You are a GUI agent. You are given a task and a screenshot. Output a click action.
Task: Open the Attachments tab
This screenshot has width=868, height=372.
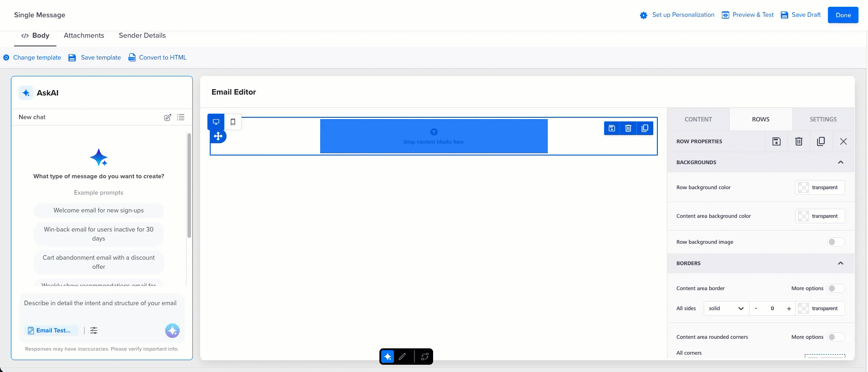point(84,35)
